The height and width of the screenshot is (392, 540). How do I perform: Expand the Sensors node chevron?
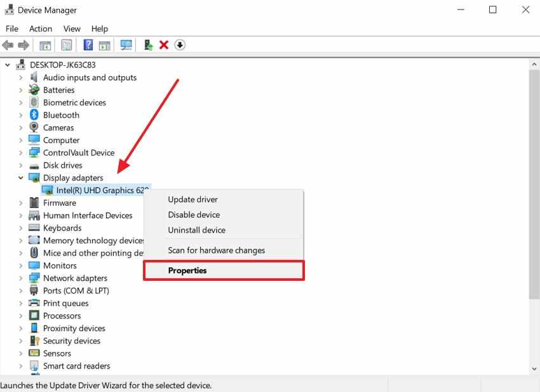click(x=21, y=353)
